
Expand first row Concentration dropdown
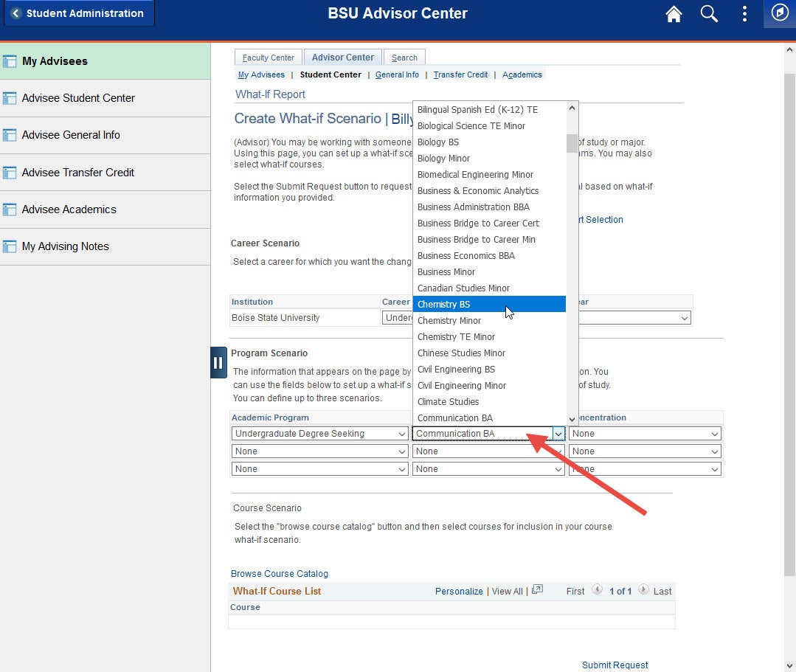(646, 434)
